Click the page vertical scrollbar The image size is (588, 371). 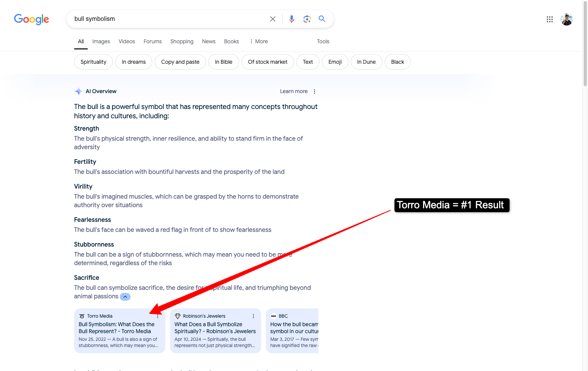click(585, 44)
